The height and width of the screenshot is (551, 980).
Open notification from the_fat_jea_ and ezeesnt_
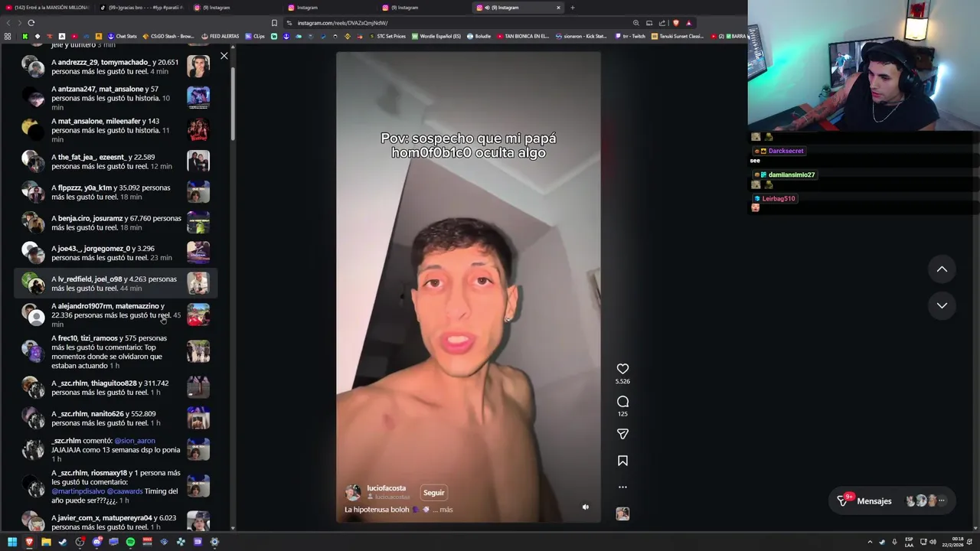click(x=115, y=161)
